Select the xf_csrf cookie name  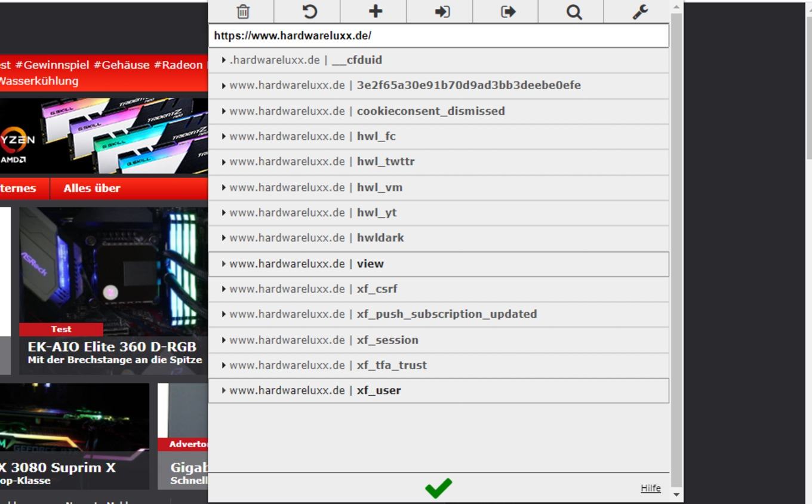click(x=377, y=289)
